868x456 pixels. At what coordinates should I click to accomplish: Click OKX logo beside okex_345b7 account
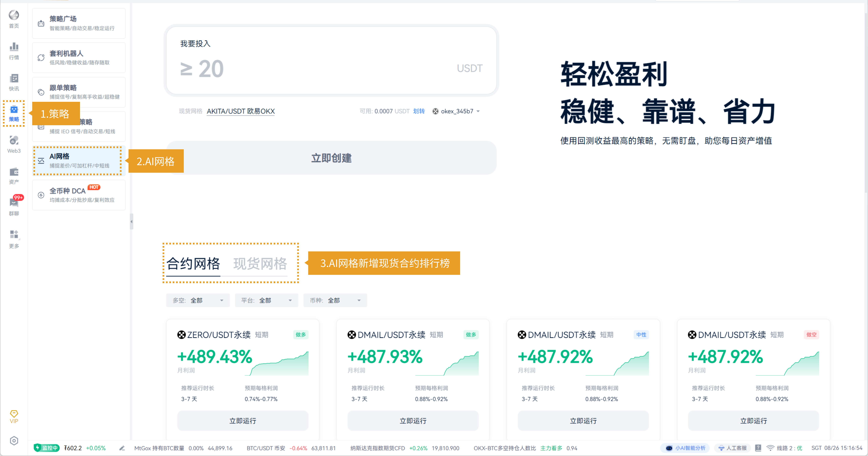coord(435,111)
